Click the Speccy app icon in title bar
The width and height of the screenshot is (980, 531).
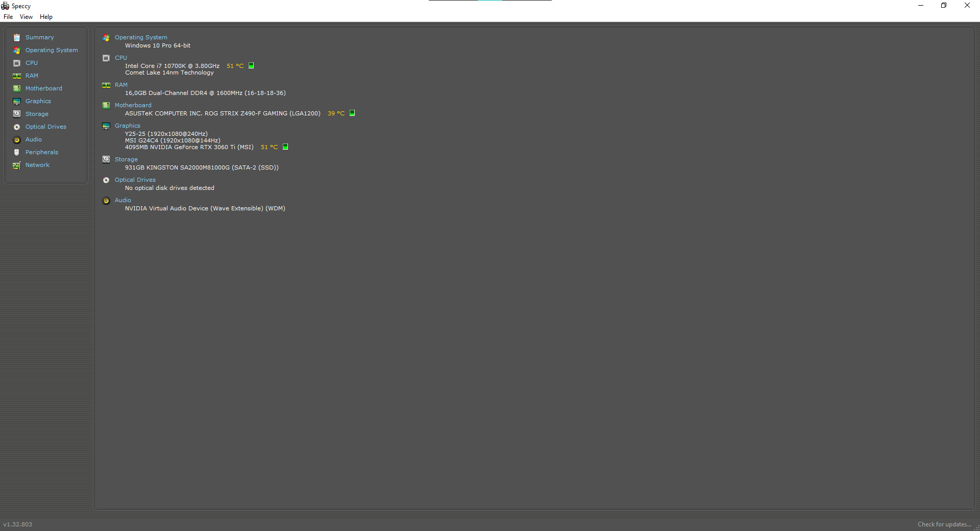(x=5, y=6)
